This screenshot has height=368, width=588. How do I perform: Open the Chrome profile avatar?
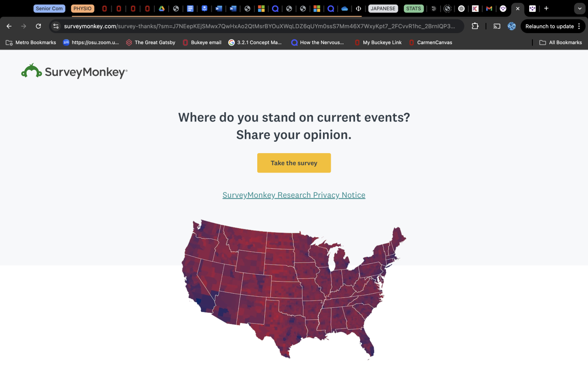(x=512, y=26)
